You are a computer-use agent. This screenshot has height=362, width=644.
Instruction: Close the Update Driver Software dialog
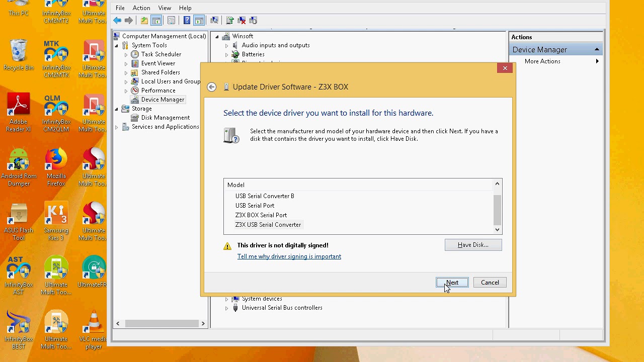[x=505, y=68]
